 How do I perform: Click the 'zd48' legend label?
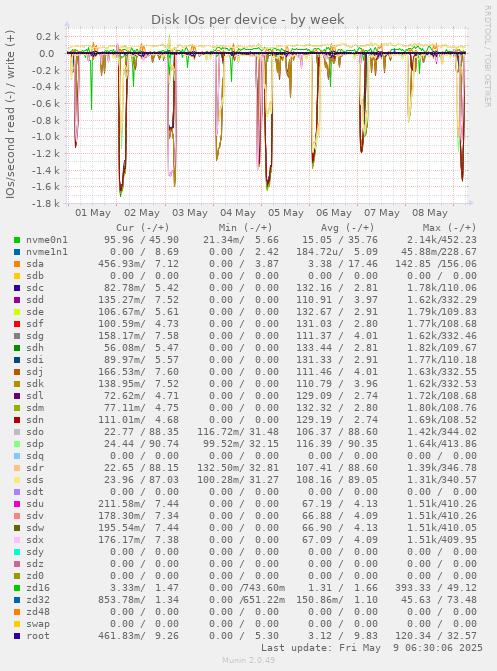click(x=38, y=612)
